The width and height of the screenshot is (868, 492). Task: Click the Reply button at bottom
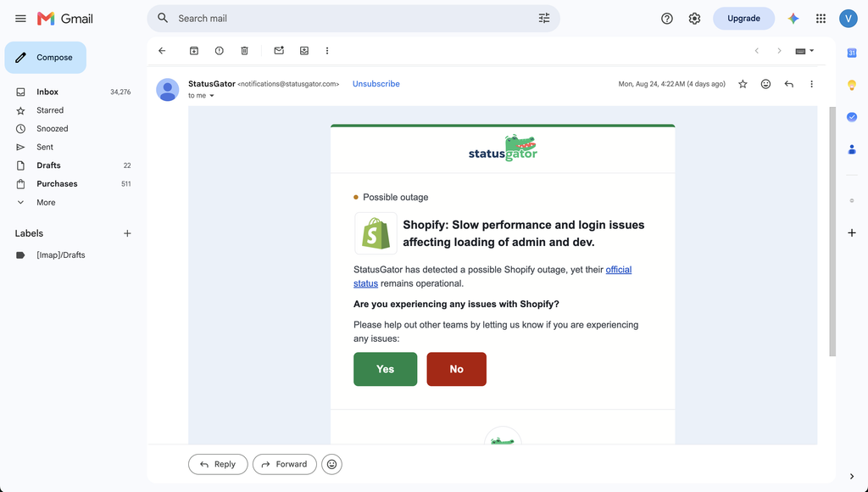click(218, 464)
